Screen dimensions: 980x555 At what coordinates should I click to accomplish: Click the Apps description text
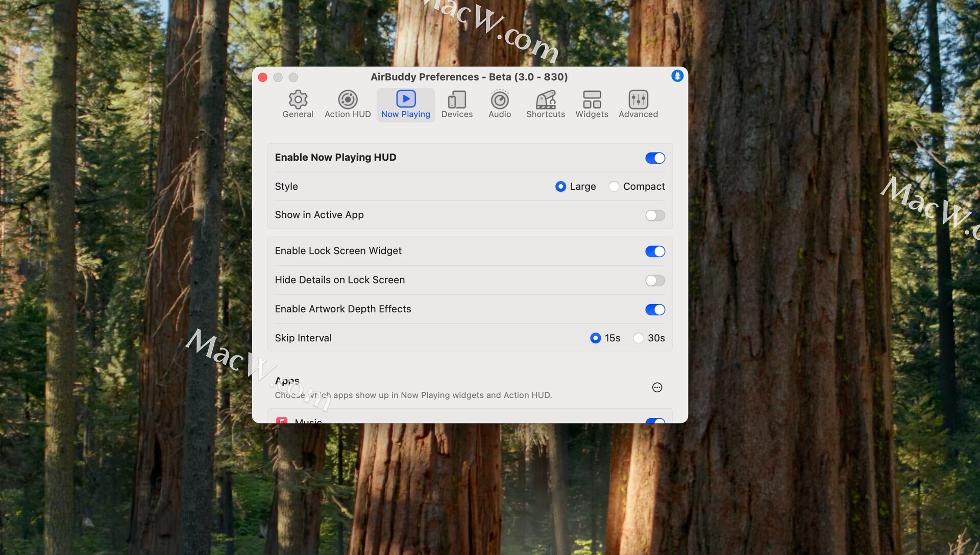tap(413, 395)
